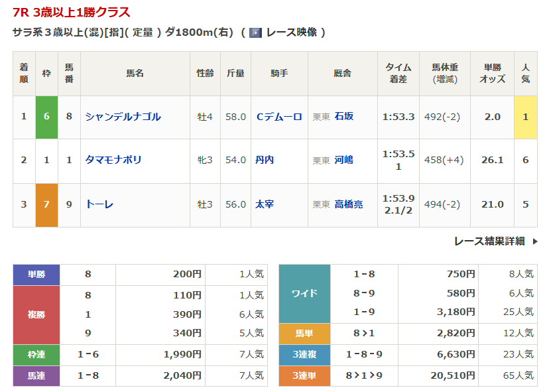Open horse タマモナポリ profile link
This screenshot has width=547, height=392.
tap(113, 160)
